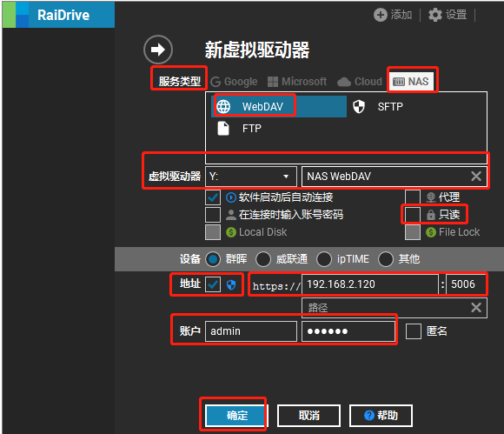Clear the NAS WebDAV drive name with X

(476, 176)
